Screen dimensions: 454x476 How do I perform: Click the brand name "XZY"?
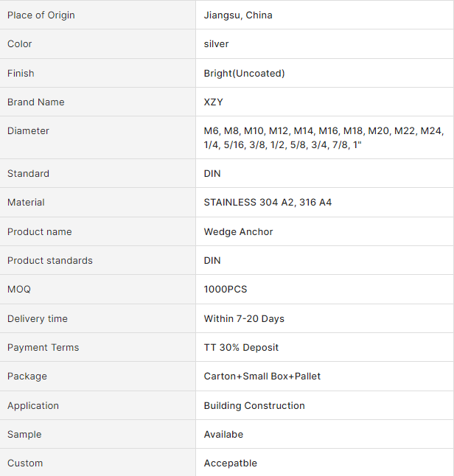pos(213,102)
